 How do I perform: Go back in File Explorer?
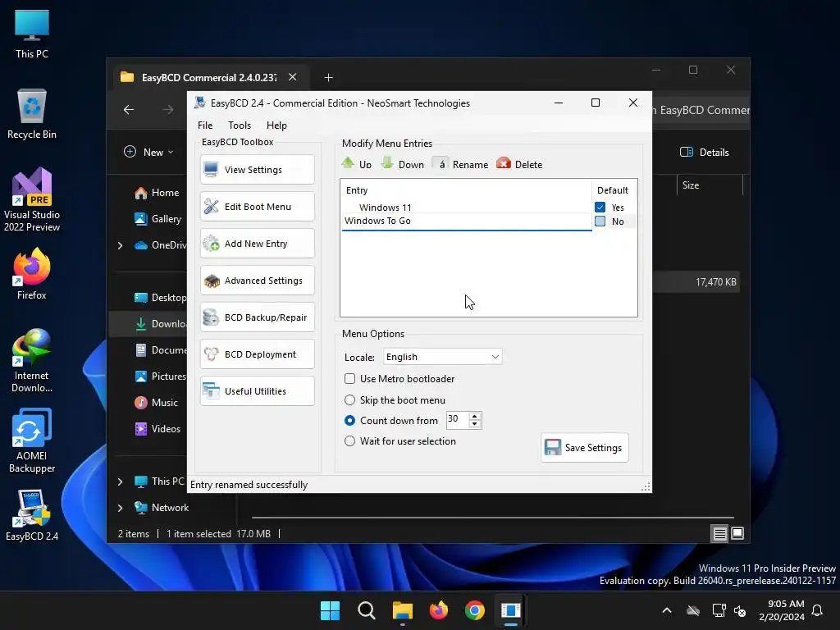click(129, 110)
